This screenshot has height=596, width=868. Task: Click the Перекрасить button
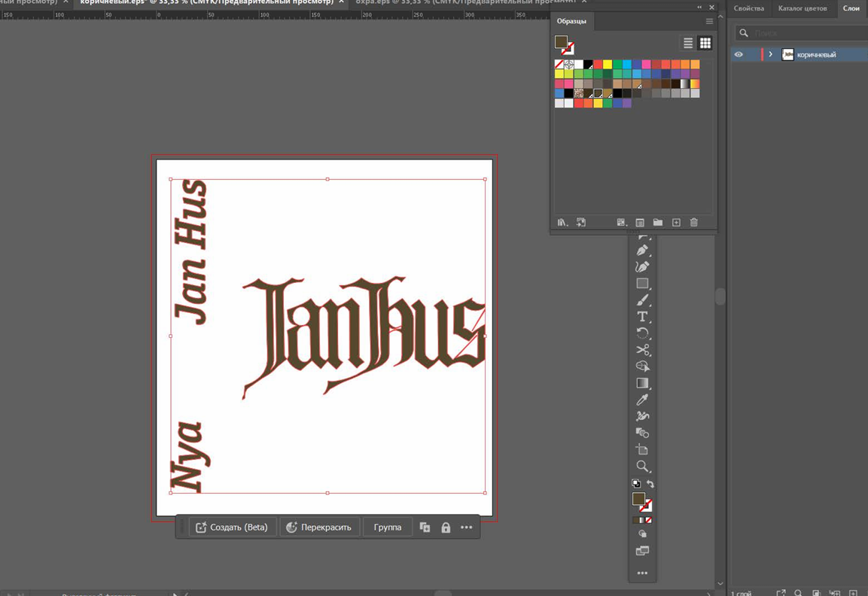319,528
